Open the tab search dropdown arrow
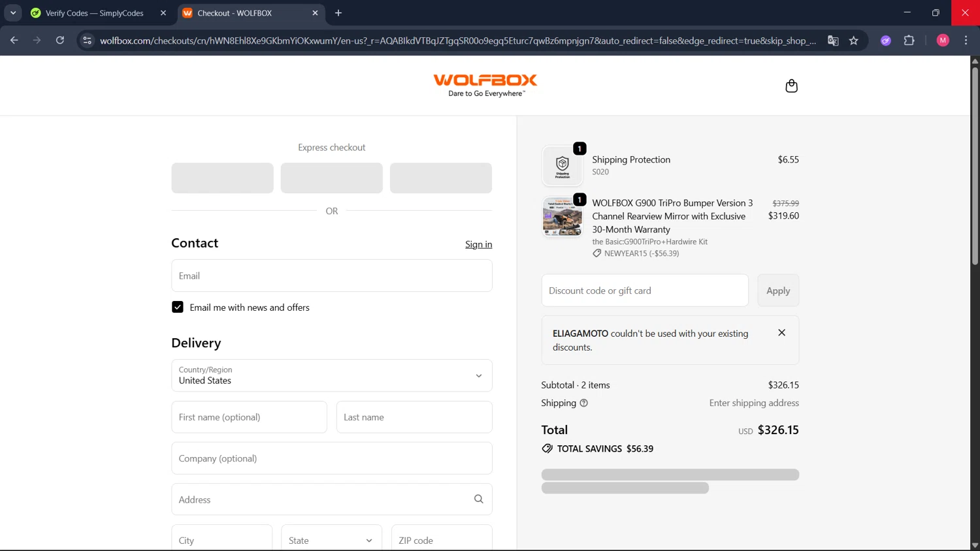The height and width of the screenshot is (551, 980). (x=13, y=13)
